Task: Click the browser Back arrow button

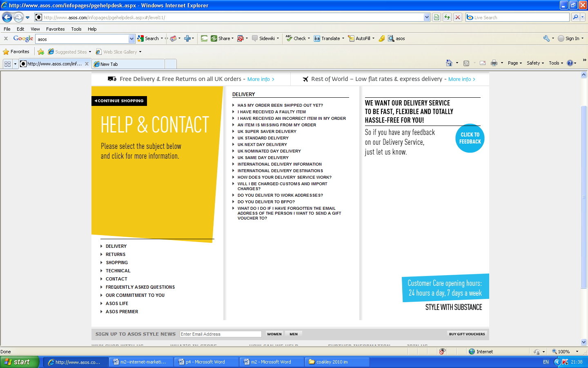Action: [7, 17]
